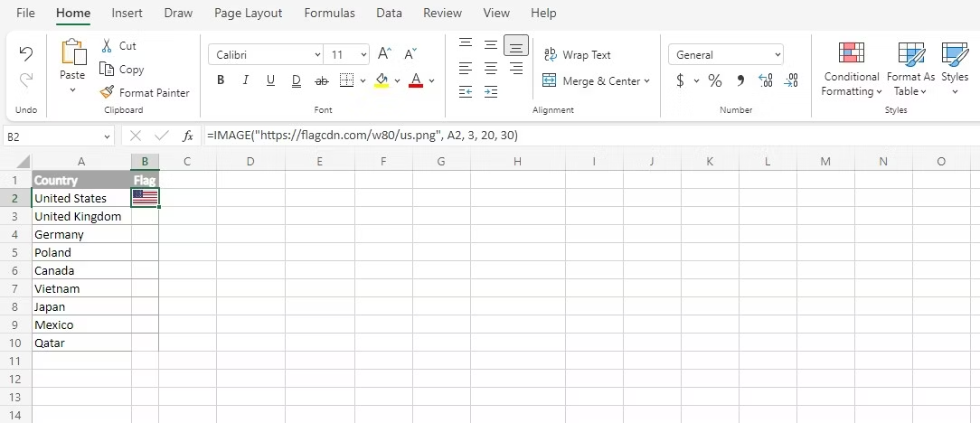Viewport: 980px width, 423px height.
Task: Toggle double underline formatting
Action: click(x=297, y=80)
